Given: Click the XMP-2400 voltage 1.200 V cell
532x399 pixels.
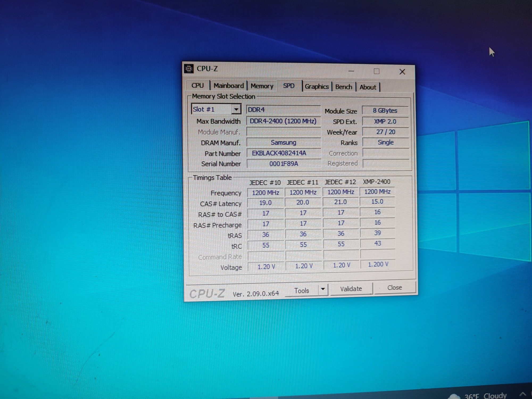Looking at the screenshot, I should pos(378,264).
